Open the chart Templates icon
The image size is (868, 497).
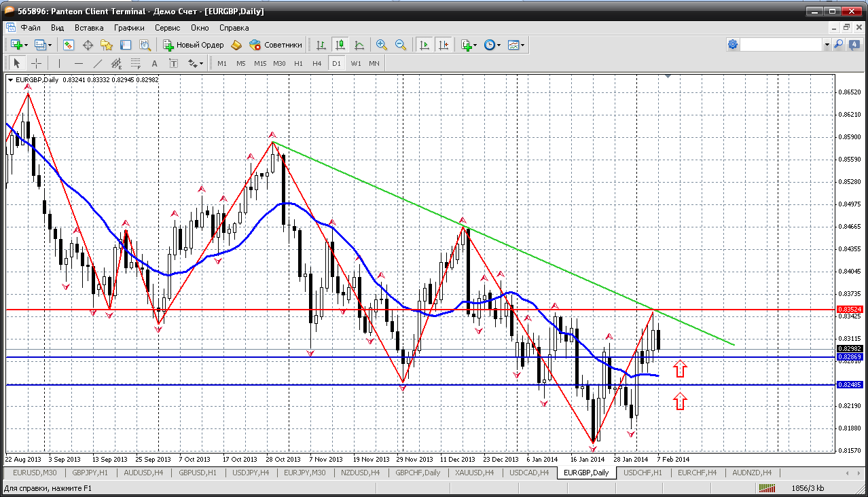coord(513,45)
